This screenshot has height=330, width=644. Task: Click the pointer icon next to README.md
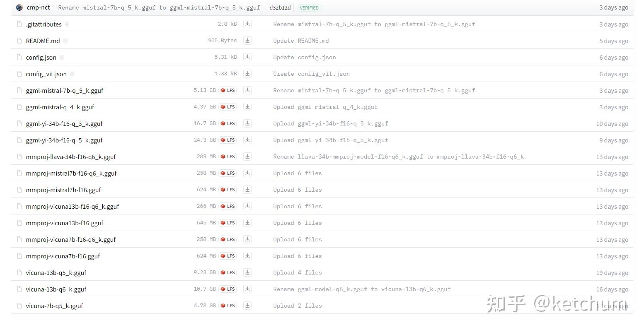(x=65, y=41)
